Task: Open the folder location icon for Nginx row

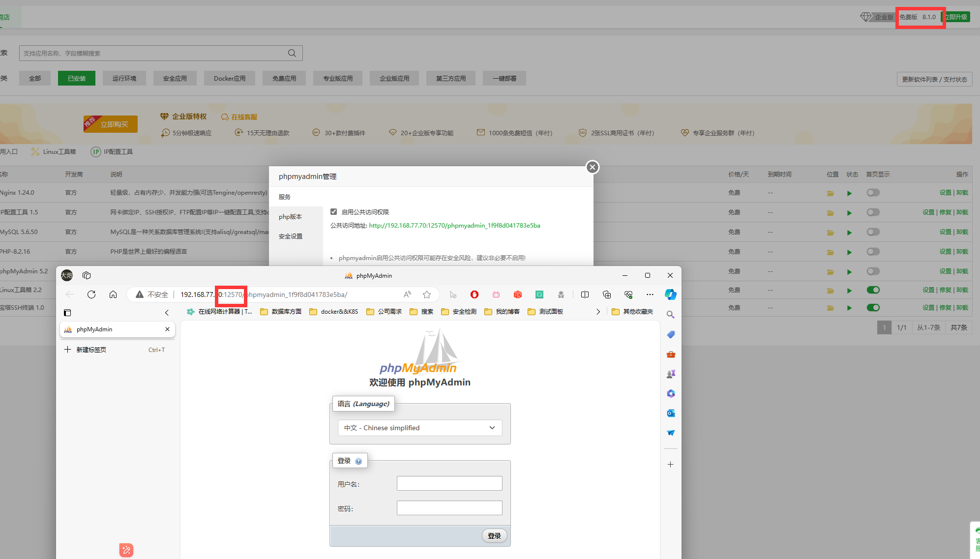Action: tap(831, 193)
